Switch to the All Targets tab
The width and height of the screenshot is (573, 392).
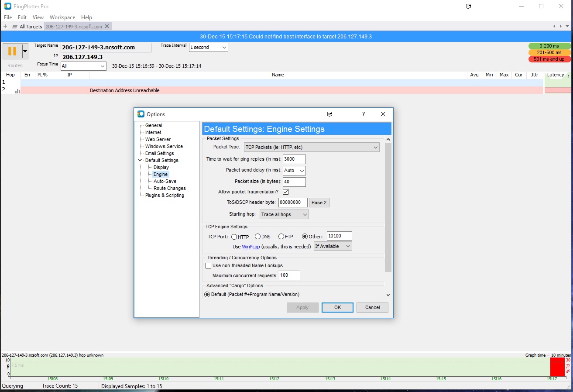pyautogui.click(x=31, y=27)
